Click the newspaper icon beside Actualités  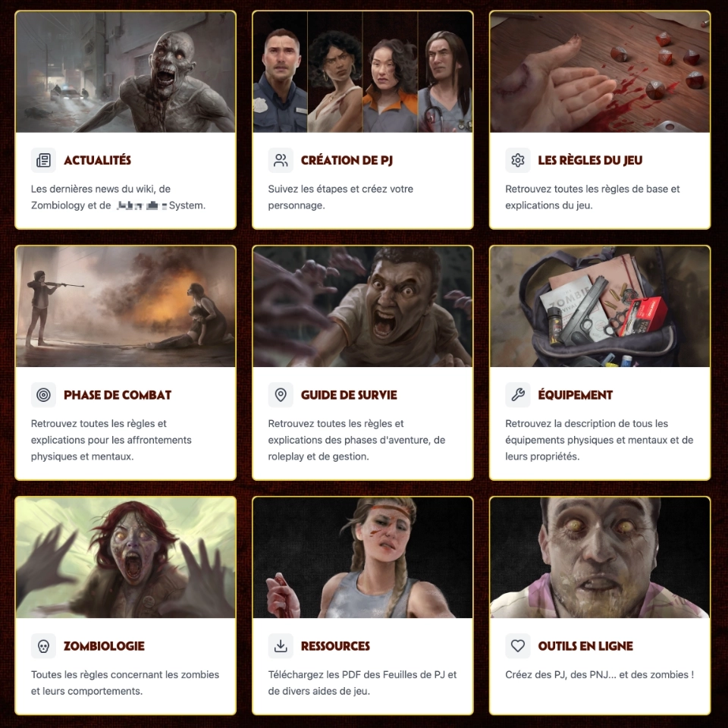coord(43,160)
